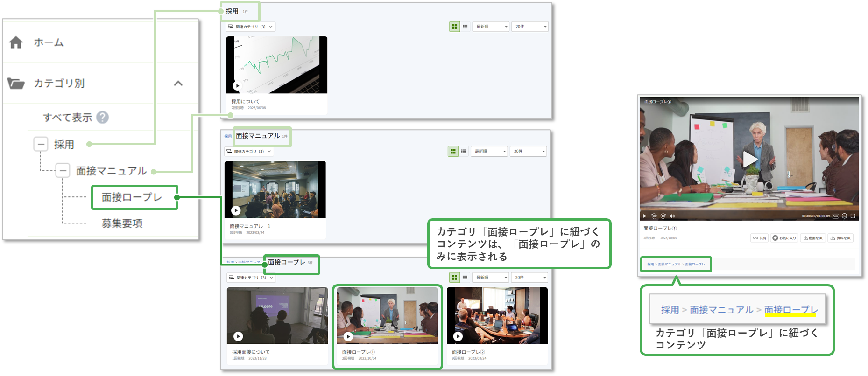This screenshot has height=376, width=868.
Task: Collapse the カテゴリ別 section chevron
Action: pos(178,84)
